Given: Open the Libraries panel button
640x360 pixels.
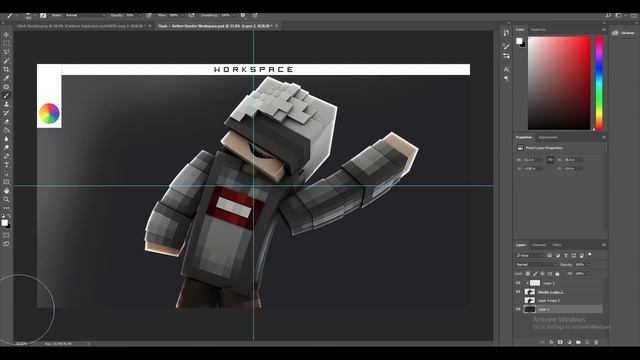Looking at the screenshot, I should click(623, 33).
